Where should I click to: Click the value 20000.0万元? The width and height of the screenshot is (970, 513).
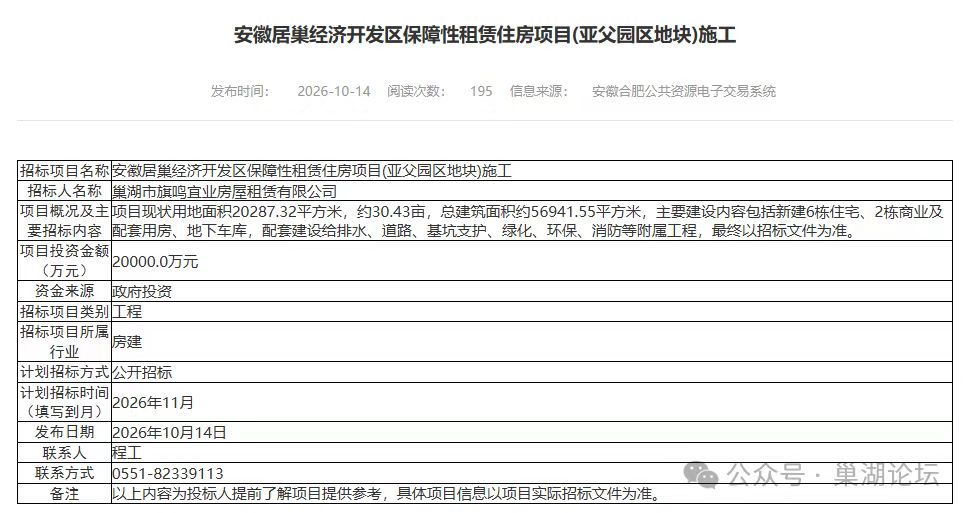point(155,262)
